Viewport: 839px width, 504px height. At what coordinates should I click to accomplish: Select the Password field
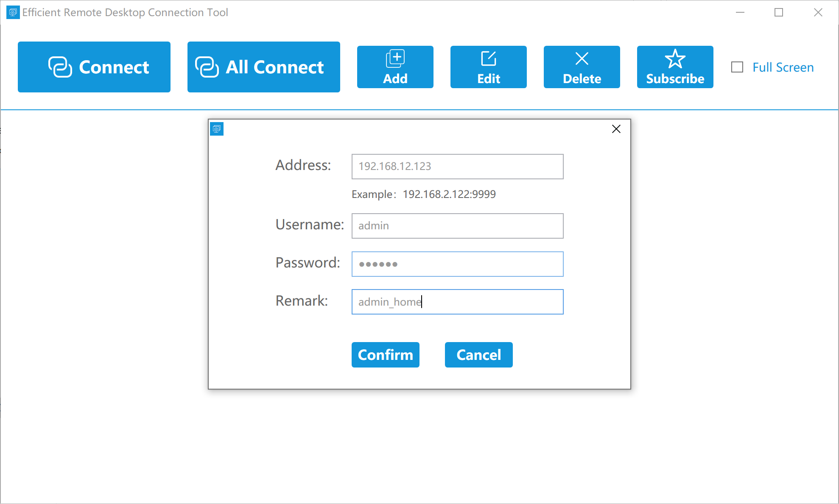457,264
